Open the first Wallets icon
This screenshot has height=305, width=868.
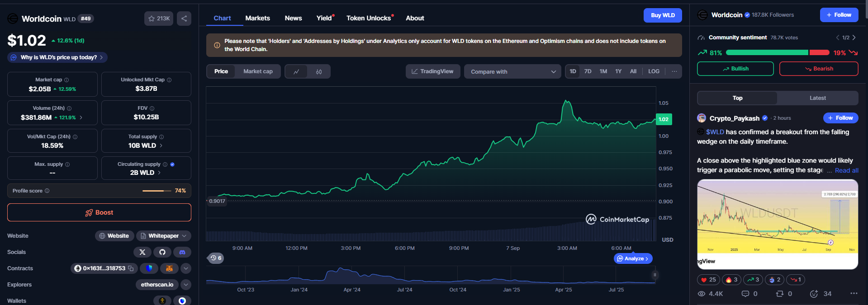(162, 300)
